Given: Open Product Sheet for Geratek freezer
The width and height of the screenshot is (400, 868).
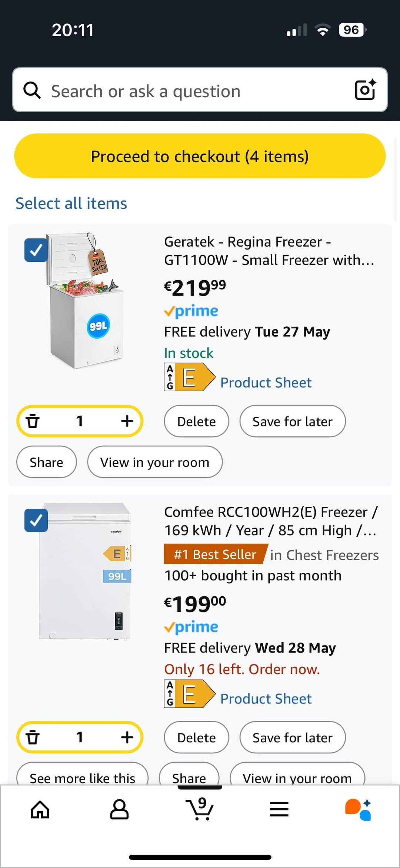Looking at the screenshot, I should coord(266,383).
